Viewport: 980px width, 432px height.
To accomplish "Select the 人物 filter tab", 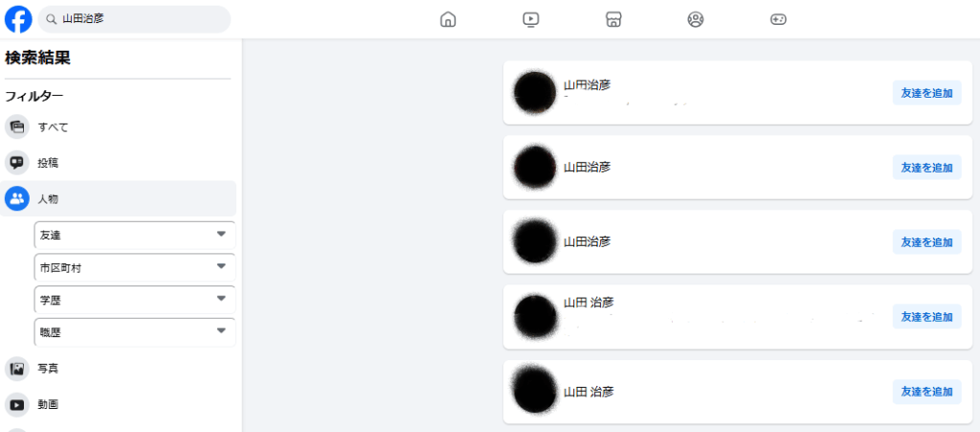I will (x=118, y=199).
